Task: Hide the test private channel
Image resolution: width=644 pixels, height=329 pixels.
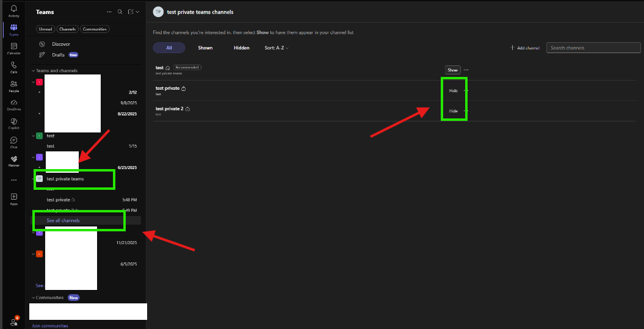Action: (x=454, y=90)
